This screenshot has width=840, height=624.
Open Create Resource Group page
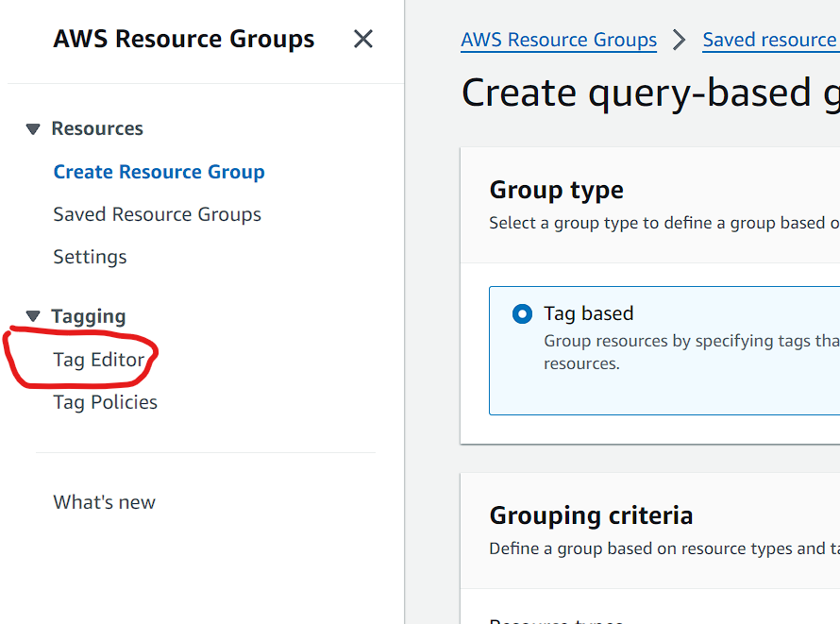coord(160,172)
